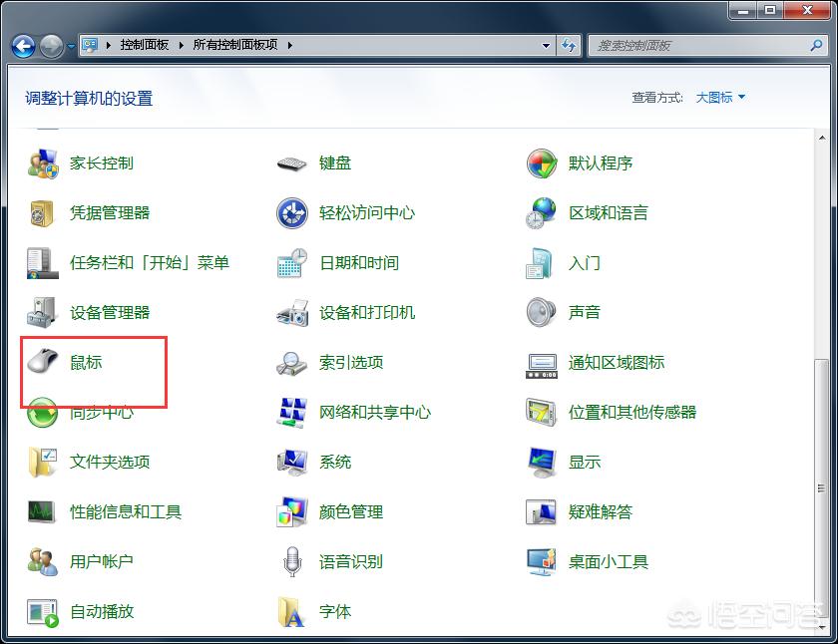838x644 pixels.
Task: Open the 用户帐户 icon
Action: tap(42, 562)
